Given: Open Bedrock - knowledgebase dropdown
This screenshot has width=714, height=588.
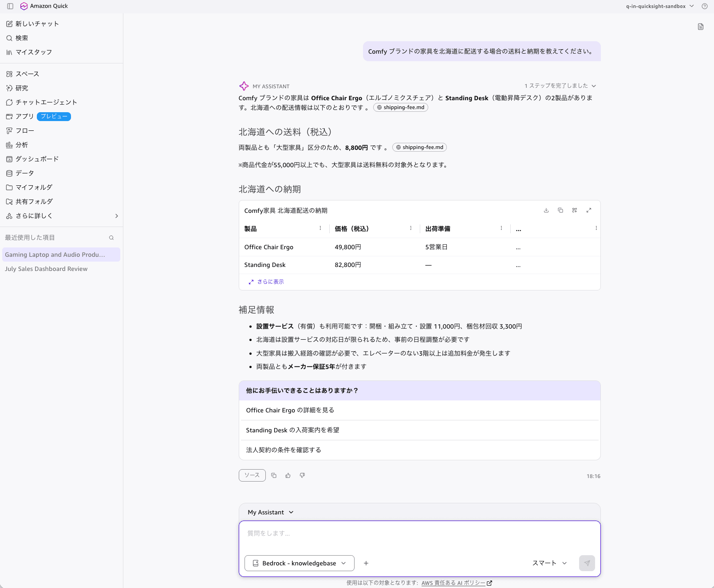Looking at the screenshot, I should [300, 563].
